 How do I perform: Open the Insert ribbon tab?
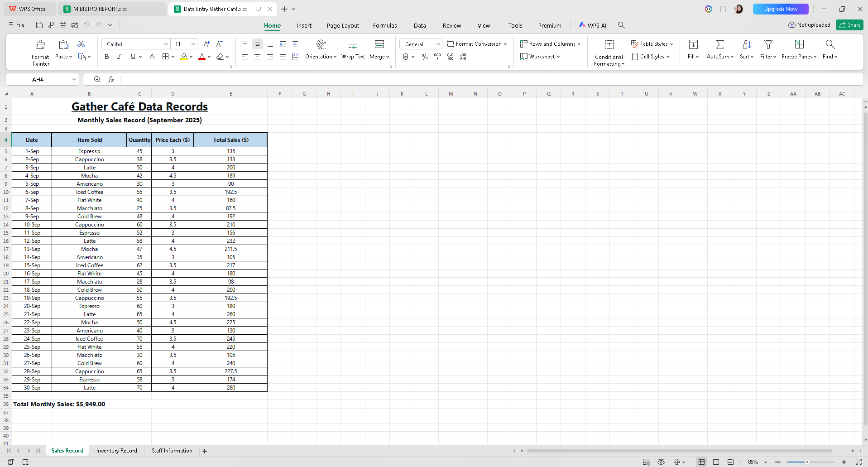[x=304, y=25]
